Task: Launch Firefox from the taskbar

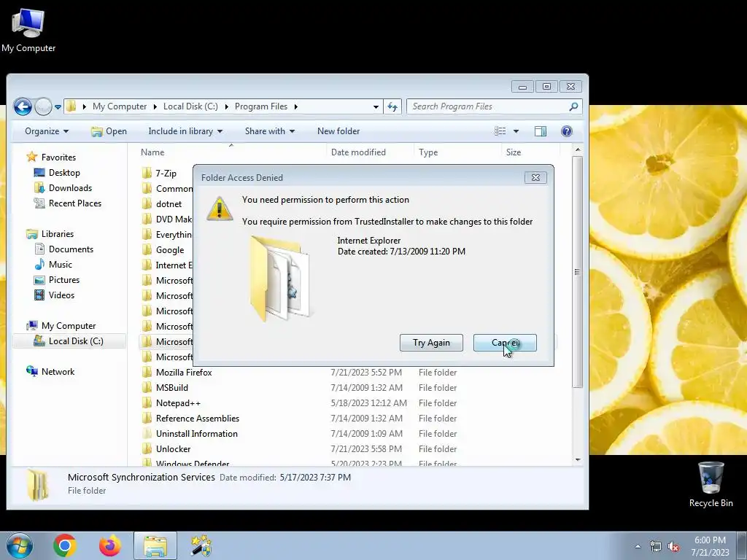Action: (x=110, y=545)
